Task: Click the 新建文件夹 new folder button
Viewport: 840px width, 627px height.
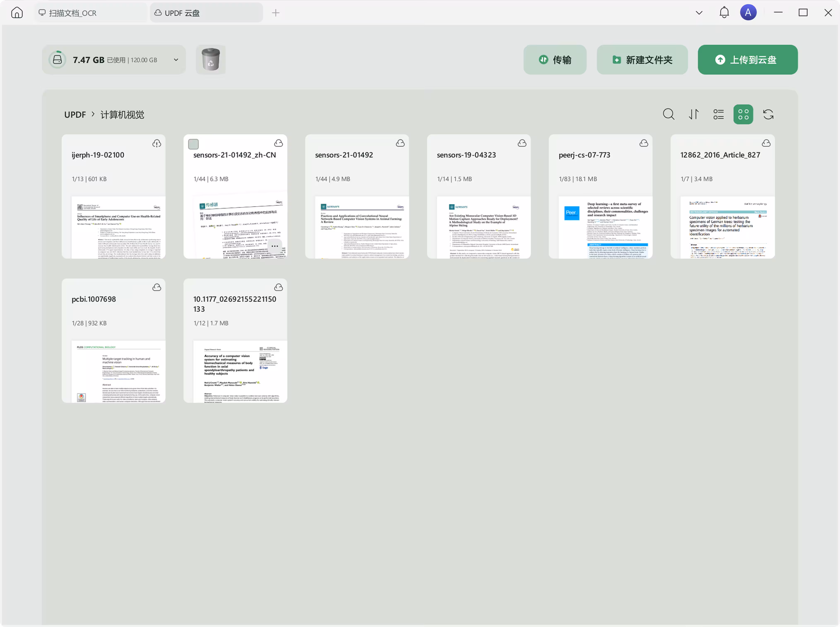Action: 642,60
